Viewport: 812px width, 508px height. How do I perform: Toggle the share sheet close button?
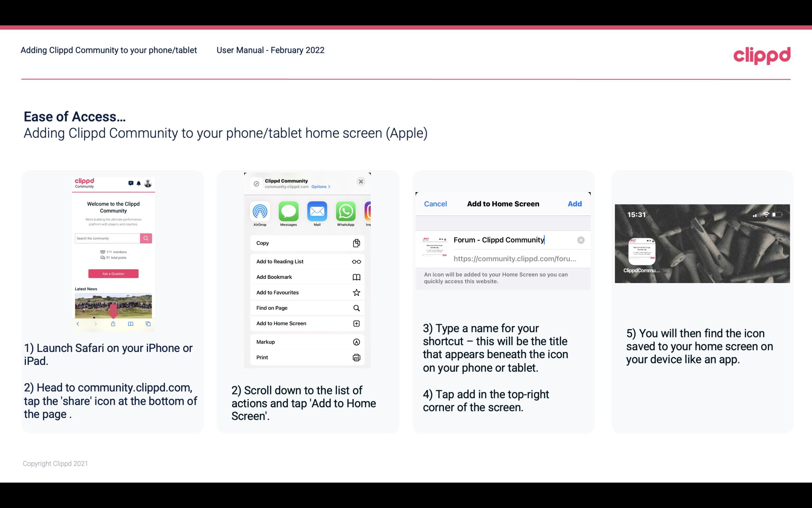point(361,181)
